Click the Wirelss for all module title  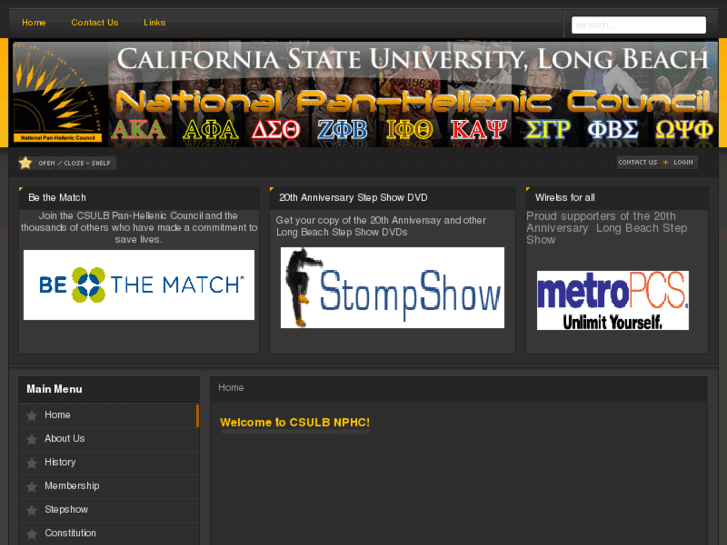pyautogui.click(x=565, y=198)
